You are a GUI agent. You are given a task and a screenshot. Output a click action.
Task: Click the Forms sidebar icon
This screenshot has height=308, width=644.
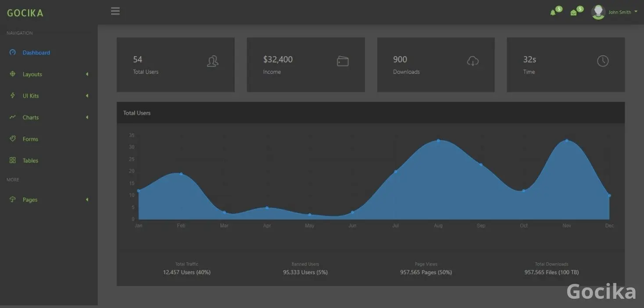(13, 139)
